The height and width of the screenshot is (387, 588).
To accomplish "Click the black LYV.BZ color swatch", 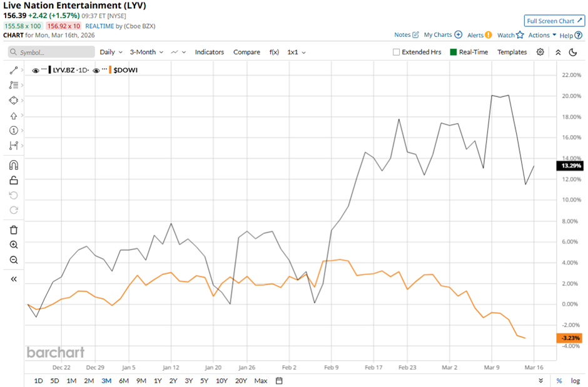I will tap(50, 70).
